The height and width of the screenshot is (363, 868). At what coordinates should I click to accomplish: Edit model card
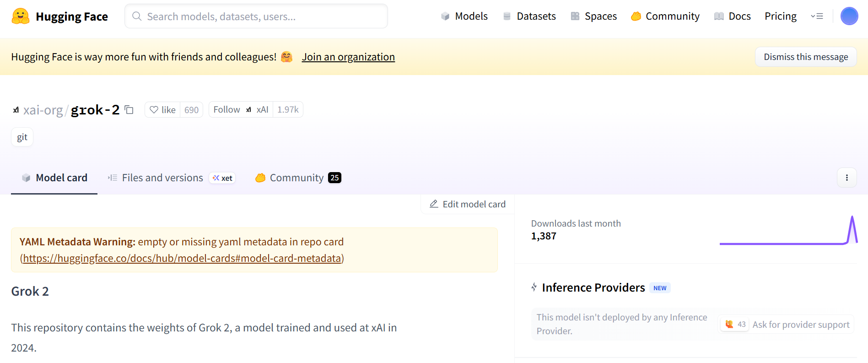click(468, 204)
